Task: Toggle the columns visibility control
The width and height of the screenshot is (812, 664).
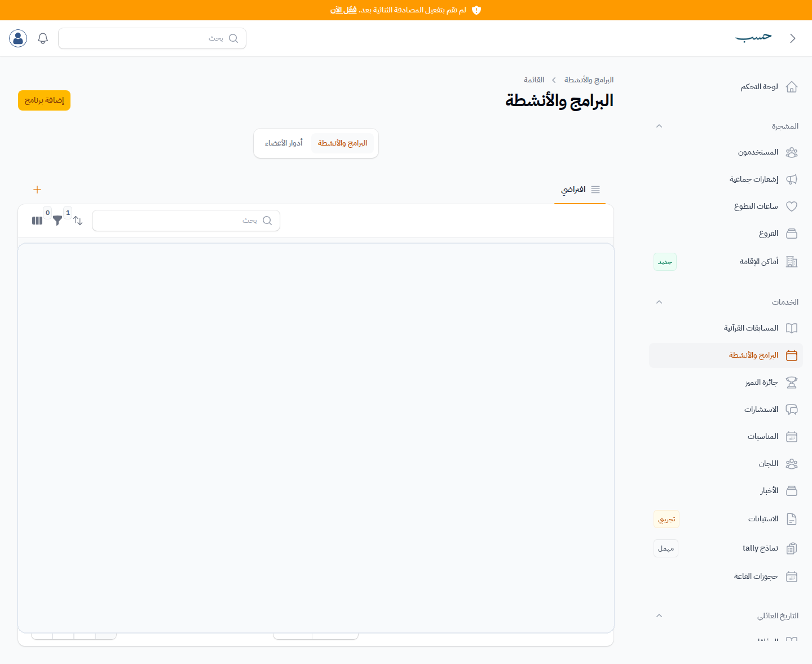Action: point(37,221)
